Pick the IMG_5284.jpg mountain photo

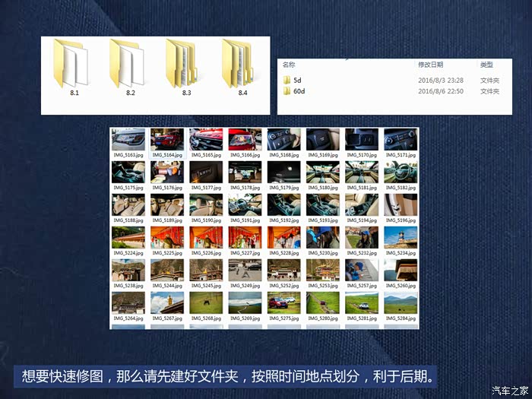coord(401,303)
